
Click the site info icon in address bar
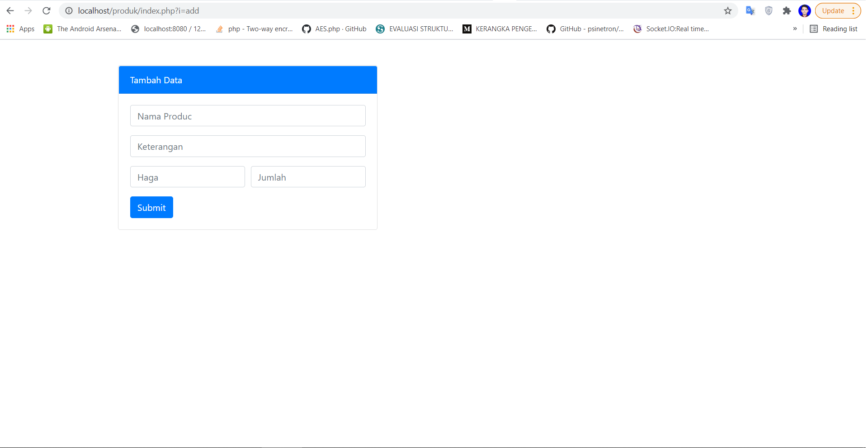(x=68, y=10)
